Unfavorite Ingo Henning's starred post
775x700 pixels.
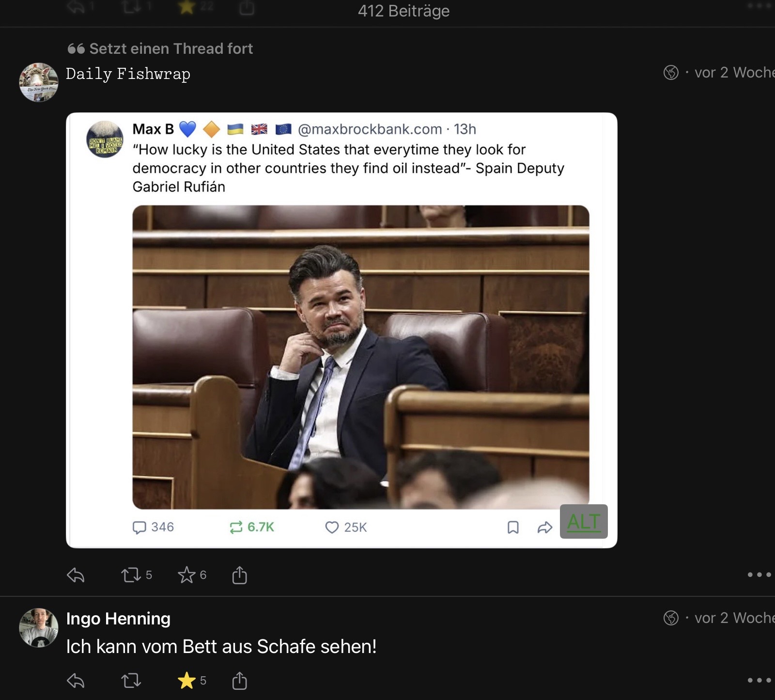tap(186, 681)
